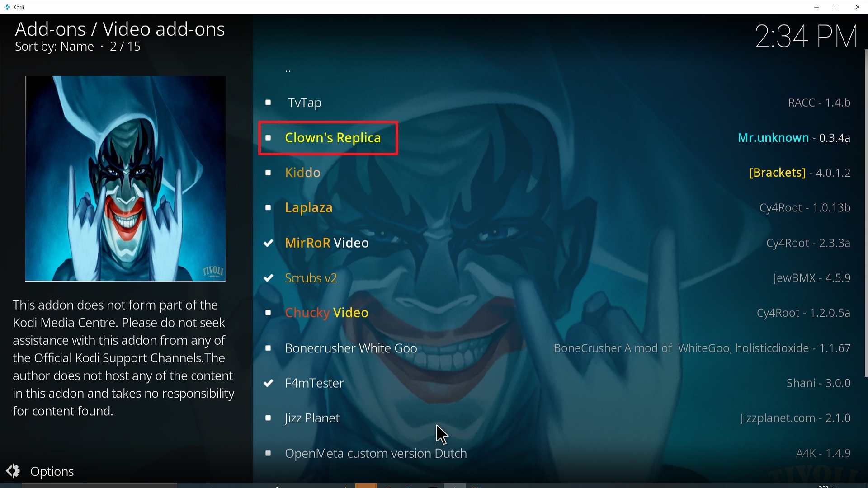Click the checkmark icon beside F4mTester
This screenshot has width=868, height=488.
click(x=268, y=383)
